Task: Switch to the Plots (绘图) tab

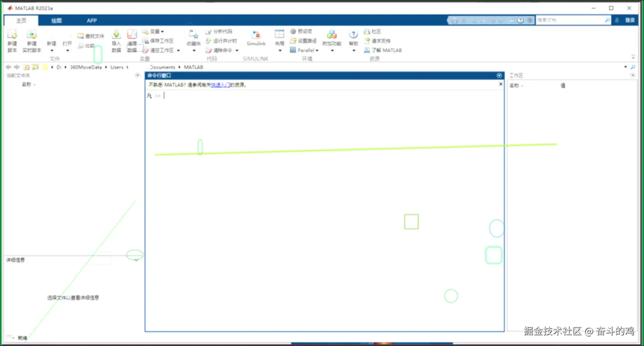Action: tap(57, 21)
